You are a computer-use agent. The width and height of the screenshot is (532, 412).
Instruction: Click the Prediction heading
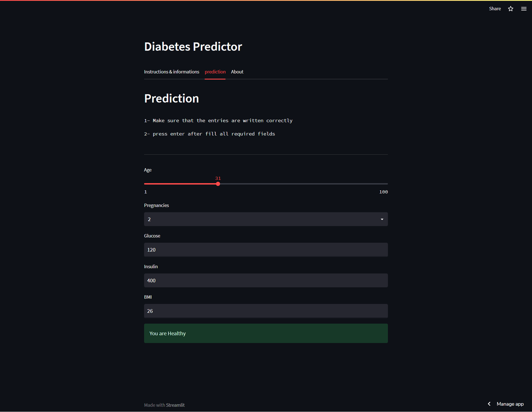click(172, 99)
